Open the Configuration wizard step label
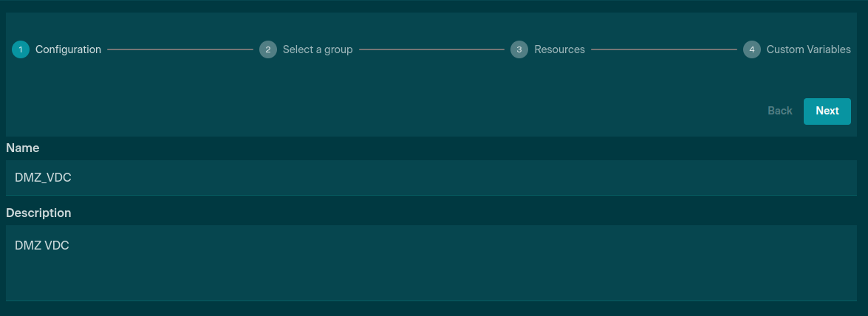 pyautogui.click(x=68, y=49)
